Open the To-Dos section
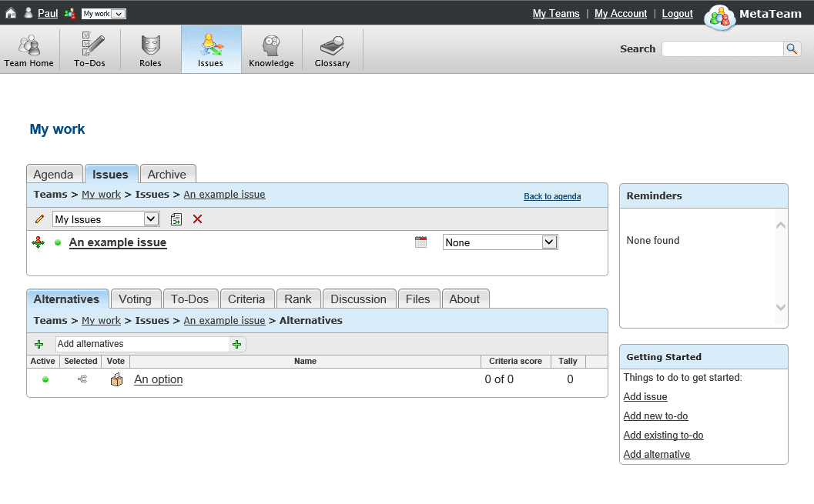This screenshot has width=814, height=504. [x=89, y=50]
